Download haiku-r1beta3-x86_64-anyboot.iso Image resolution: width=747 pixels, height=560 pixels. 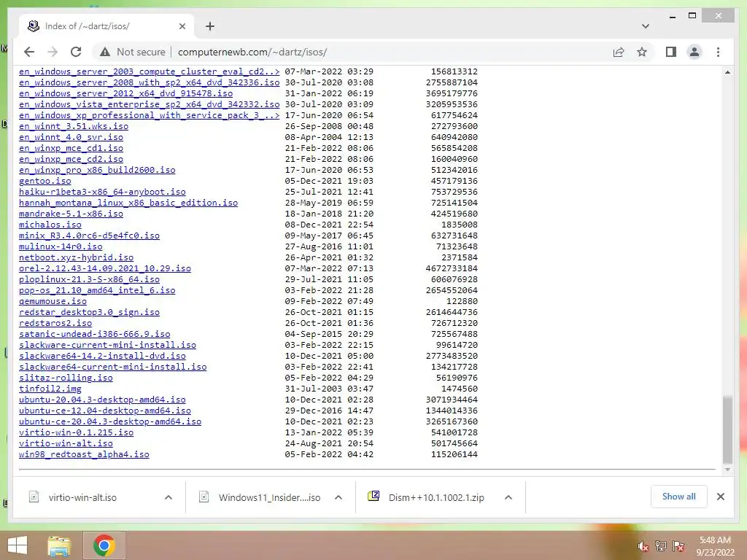tap(102, 192)
